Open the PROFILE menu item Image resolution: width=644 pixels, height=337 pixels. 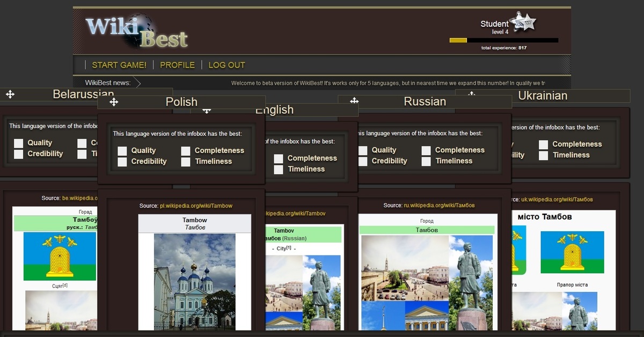click(177, 65)
